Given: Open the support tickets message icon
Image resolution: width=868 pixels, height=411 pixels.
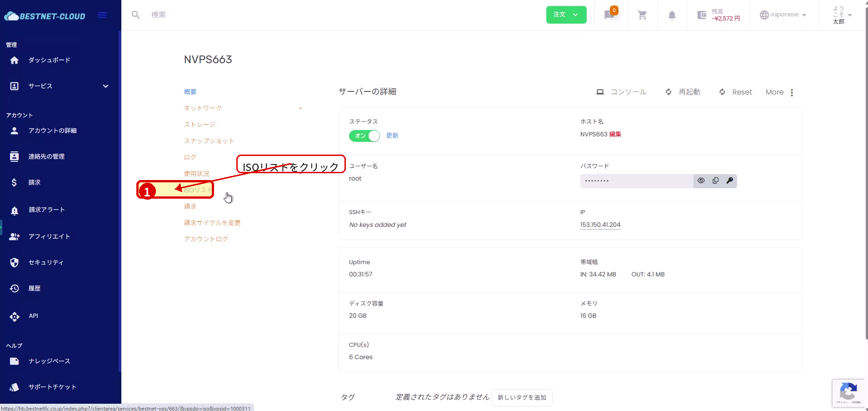Looking at the screenshot, I should (x=608, y=15).
